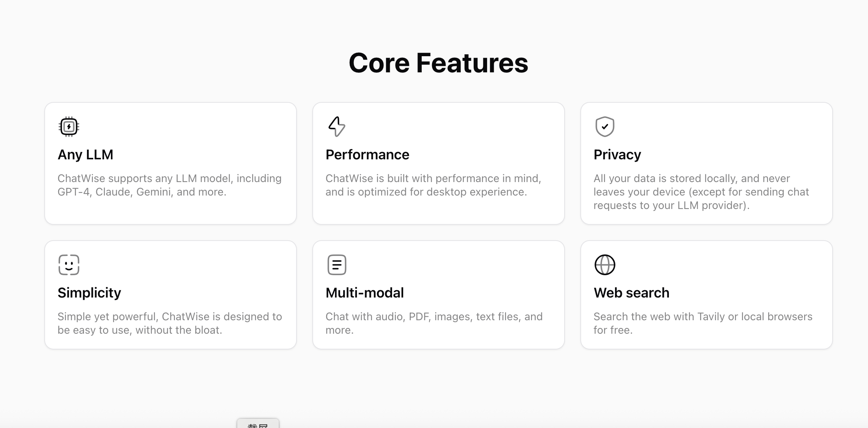Click text 'ChatWise supports any LLM model'
Image resolution: width=868 pixels, height=428 pixels.
click(x=145, y=179)
